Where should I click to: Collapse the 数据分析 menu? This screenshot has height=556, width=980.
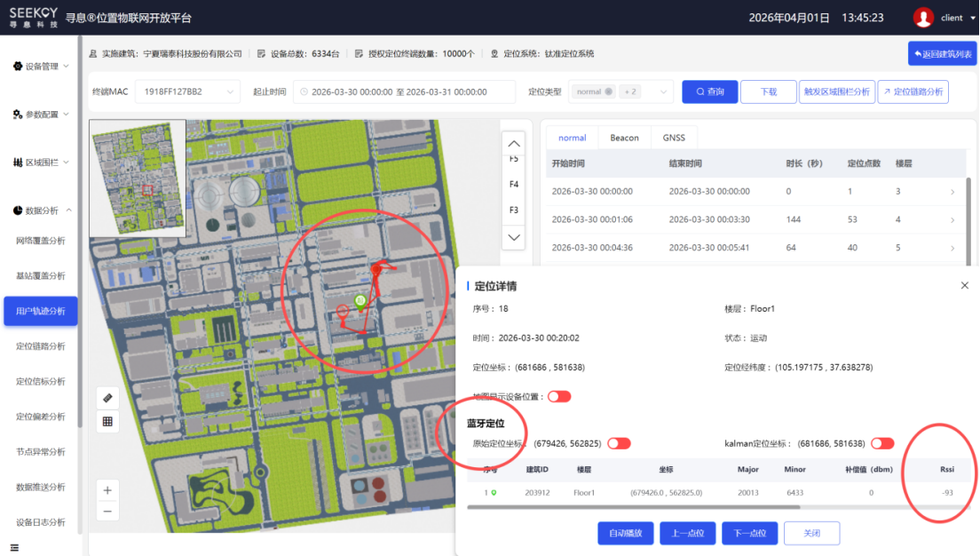click(x=41, y=210)
